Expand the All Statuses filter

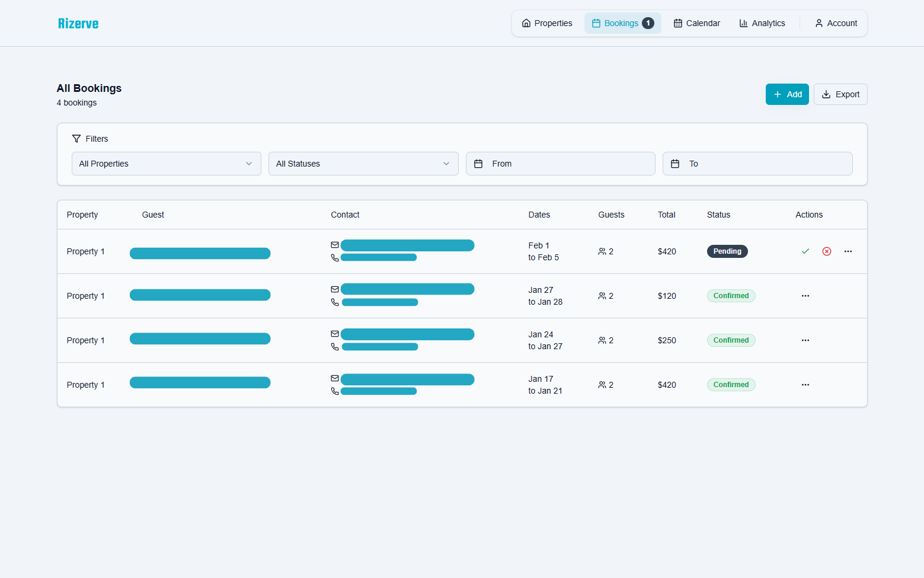click(363, 163)
